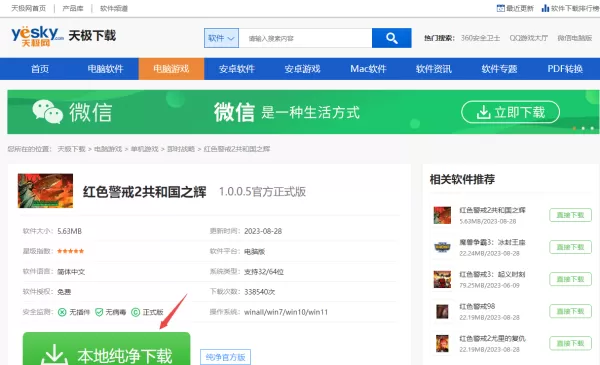Click the 即时战略 breadcrumb link
The height and width of the screenshot is (365, 600).
(x=181, y=149)
